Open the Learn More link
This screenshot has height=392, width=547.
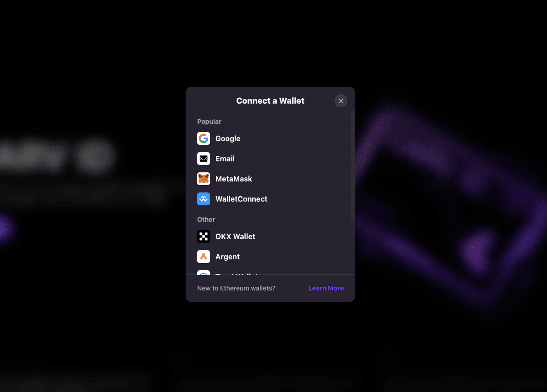coord(326,288)
